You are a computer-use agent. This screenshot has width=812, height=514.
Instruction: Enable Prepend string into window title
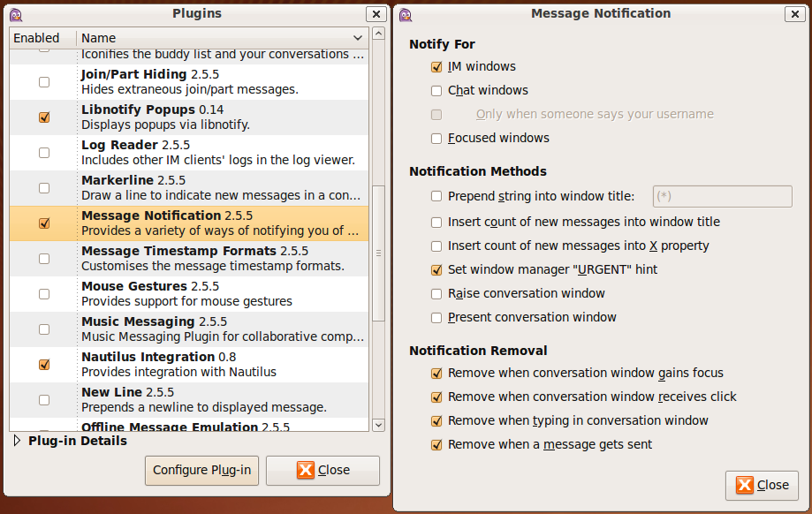coord(436,196)
